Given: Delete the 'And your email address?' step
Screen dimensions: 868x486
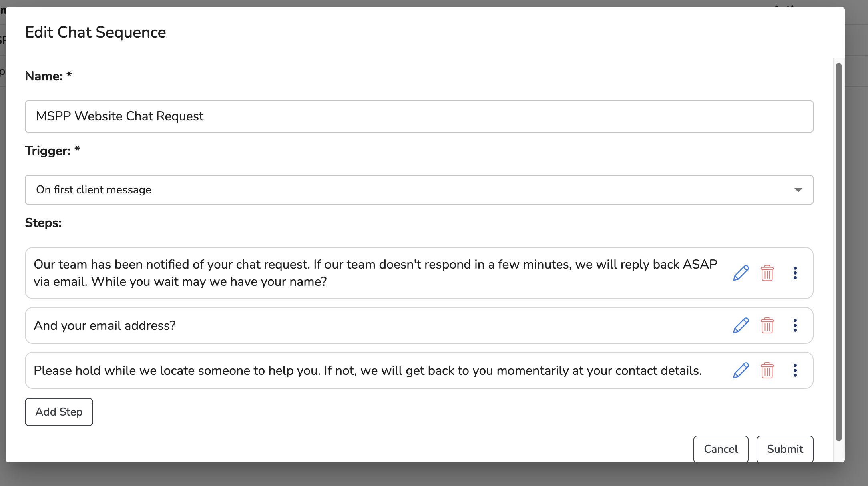Looking at the screenshot, I should tap(767, 325).
